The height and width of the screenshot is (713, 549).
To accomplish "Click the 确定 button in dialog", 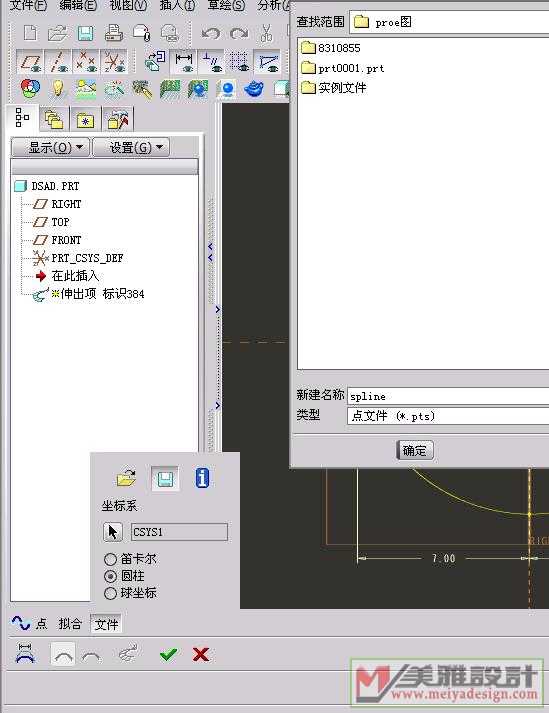I will click(x=415, y=450).
